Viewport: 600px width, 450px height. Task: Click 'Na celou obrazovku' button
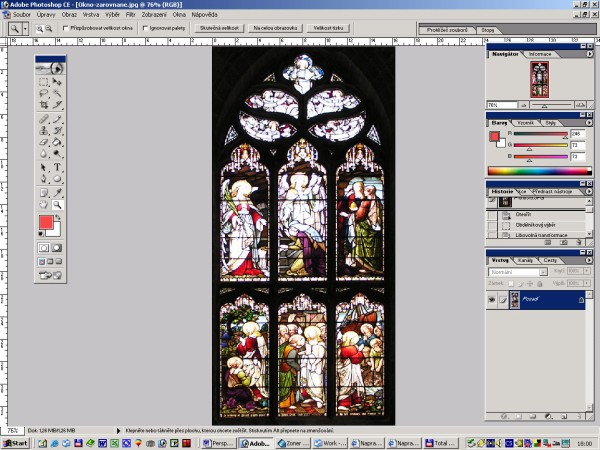point(273,29)
